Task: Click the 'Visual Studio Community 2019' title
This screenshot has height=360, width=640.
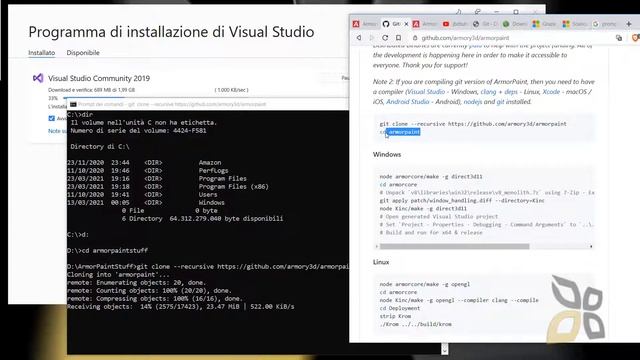Action: point(99,78)
